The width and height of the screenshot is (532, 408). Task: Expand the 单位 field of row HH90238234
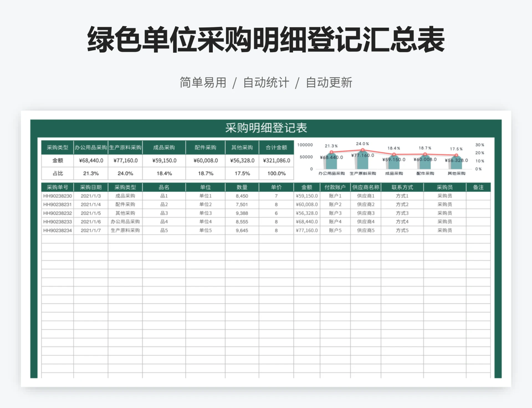[x=205, y=230]
